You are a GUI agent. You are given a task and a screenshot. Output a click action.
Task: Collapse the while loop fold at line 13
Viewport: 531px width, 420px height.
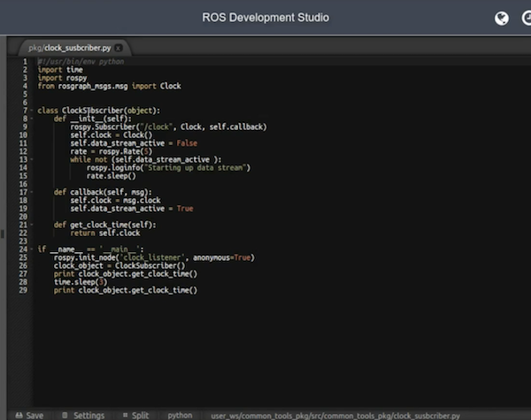[x=32, y=159]
